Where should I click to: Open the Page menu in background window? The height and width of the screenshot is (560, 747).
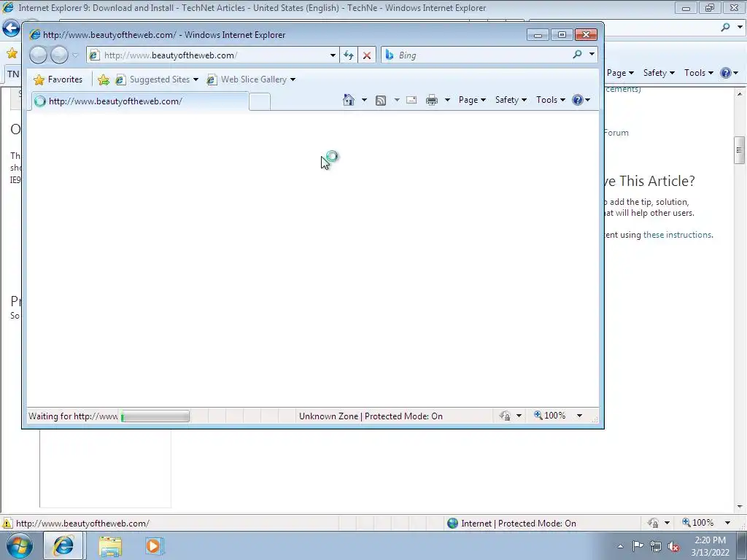[620, 73]
